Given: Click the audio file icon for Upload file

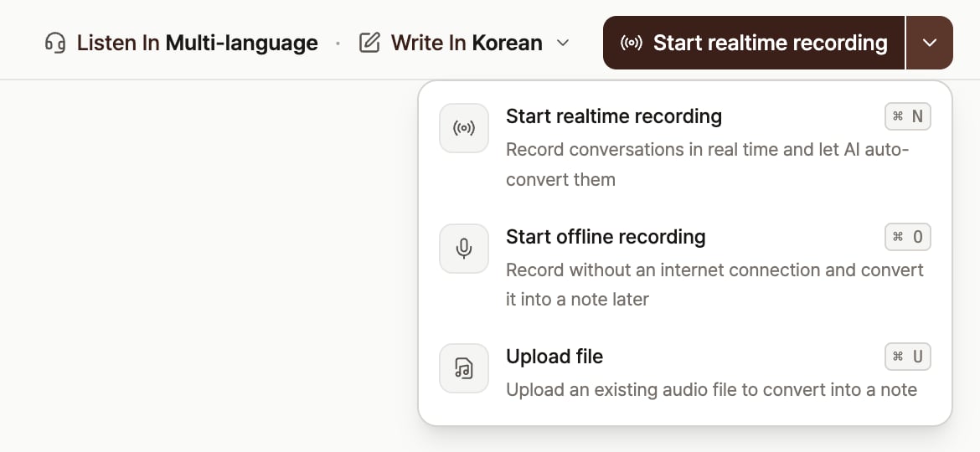Looking at the screenshot, I should click(464, 368).
